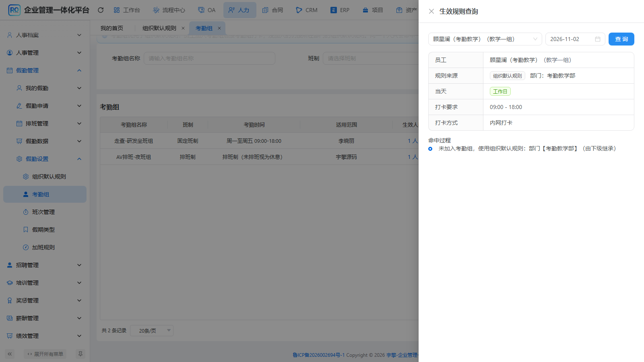The image size is (644, 362).
Task: Close the 考勤组 tab
Action: 219,28
